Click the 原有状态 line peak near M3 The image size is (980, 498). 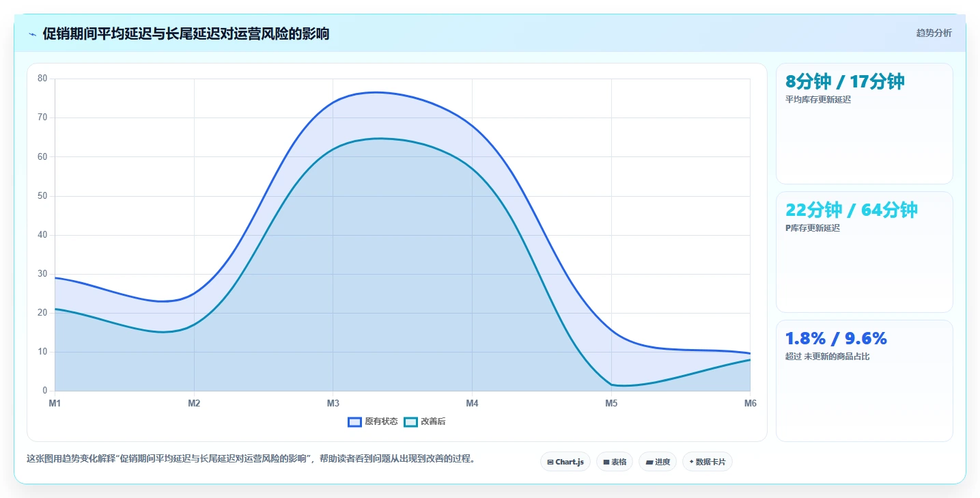tap(376, 92)
